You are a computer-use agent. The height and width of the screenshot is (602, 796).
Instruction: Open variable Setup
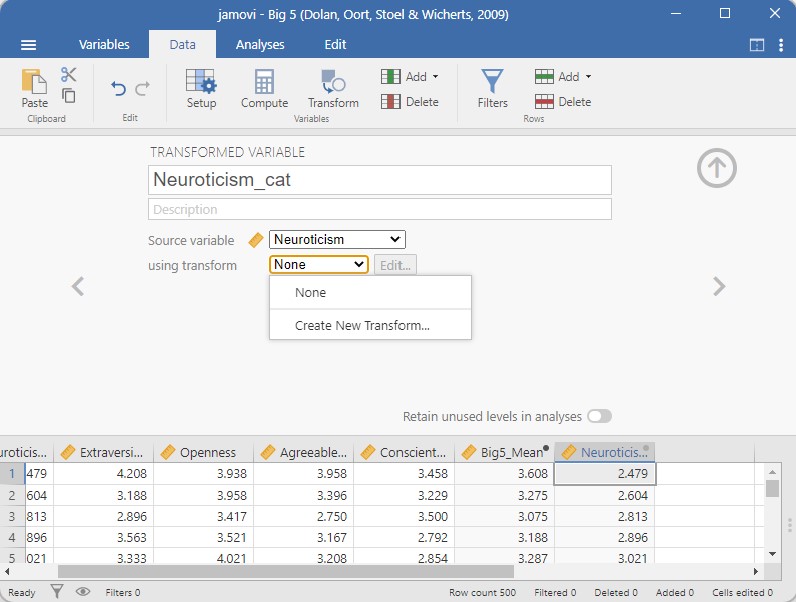tap(201, 89)
